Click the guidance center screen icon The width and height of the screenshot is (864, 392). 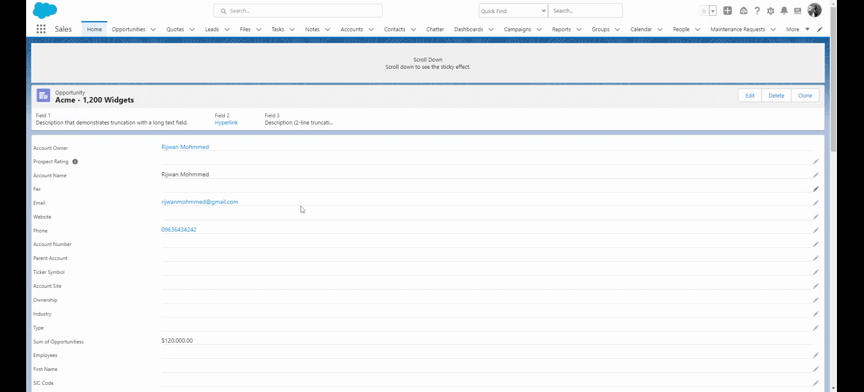coord(797,10)
